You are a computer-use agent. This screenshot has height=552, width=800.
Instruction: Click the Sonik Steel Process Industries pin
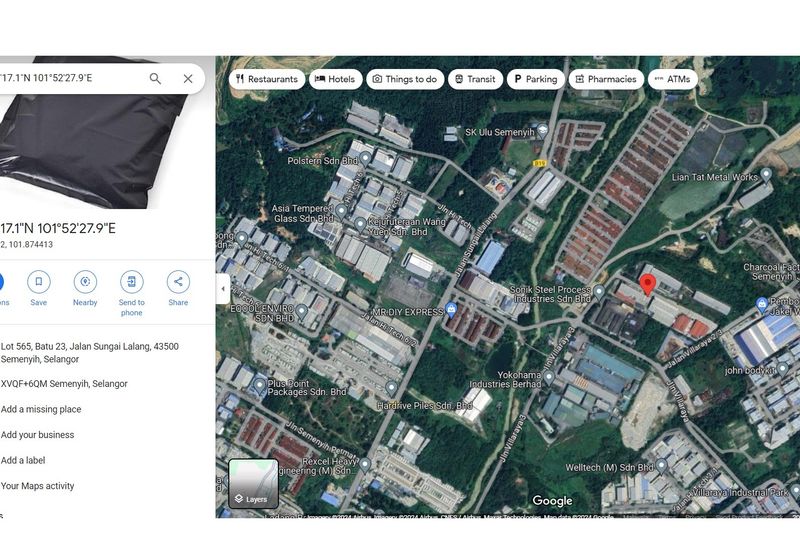pos(599,292)
